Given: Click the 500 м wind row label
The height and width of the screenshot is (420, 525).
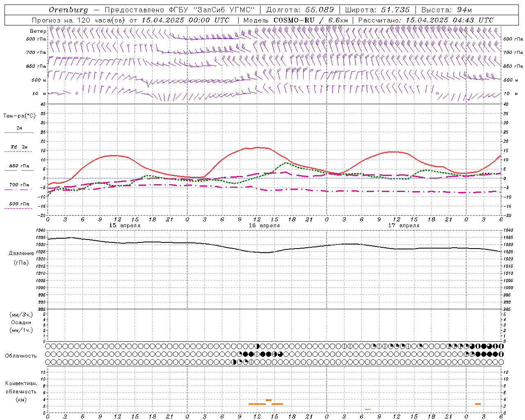Looking at the screenshot, I should [39, 80].
